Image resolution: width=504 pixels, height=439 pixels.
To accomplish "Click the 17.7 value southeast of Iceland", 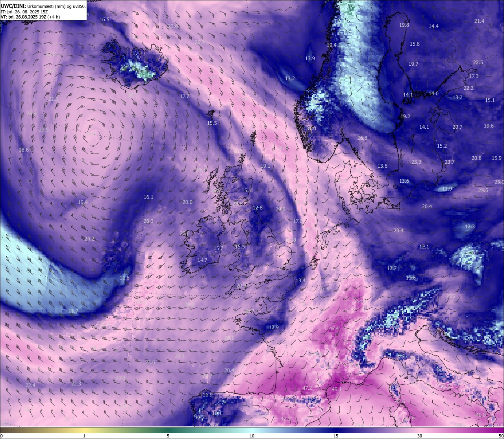I will pyautogui.click(x=185, y=96).
